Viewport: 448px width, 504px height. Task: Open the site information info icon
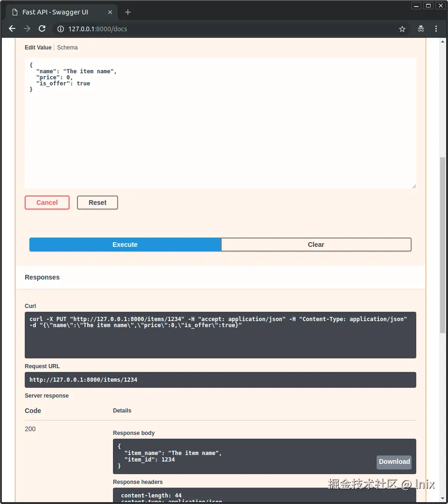click(61, 28)
